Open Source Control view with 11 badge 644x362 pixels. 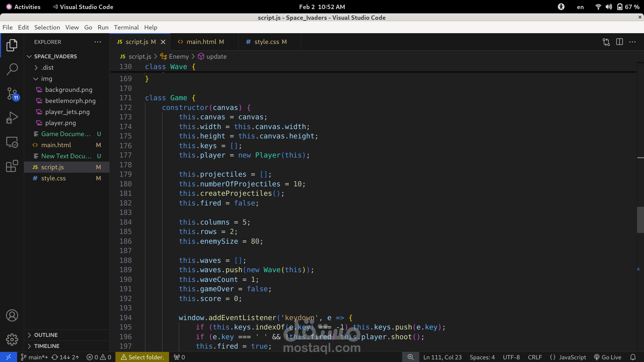[x=12, y=94]
